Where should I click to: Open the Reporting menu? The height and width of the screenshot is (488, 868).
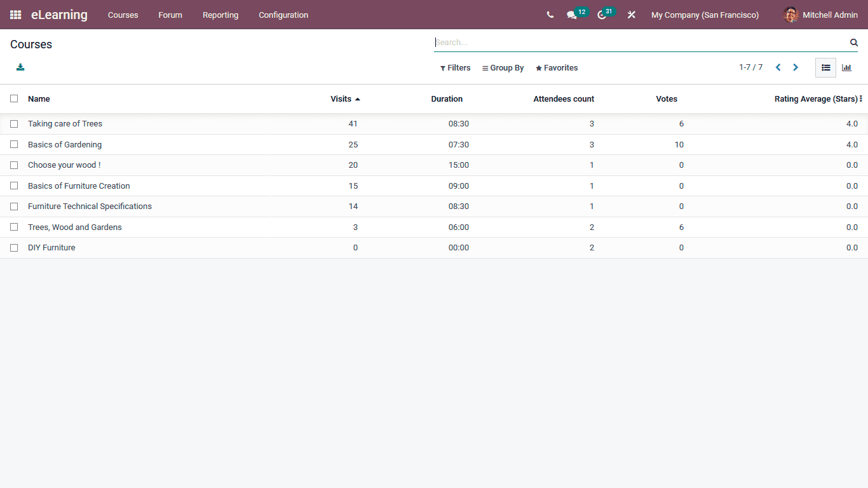[x=220, y=15]
